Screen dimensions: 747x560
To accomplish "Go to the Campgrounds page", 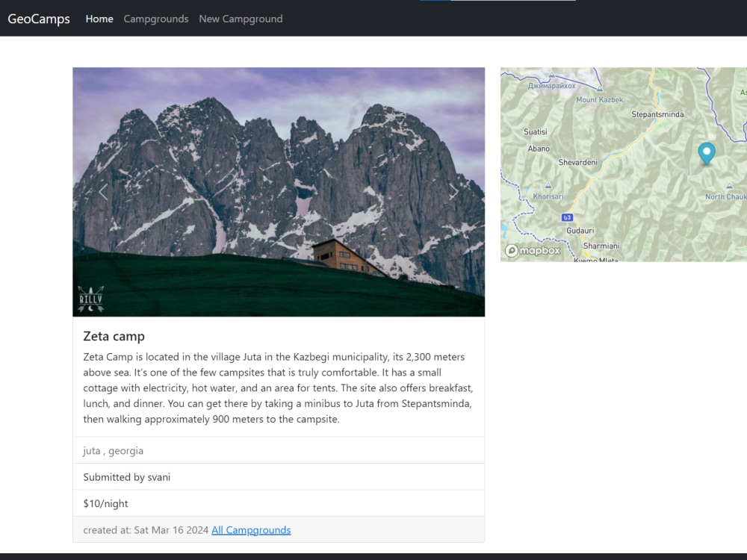I will (x=156, y=19).
